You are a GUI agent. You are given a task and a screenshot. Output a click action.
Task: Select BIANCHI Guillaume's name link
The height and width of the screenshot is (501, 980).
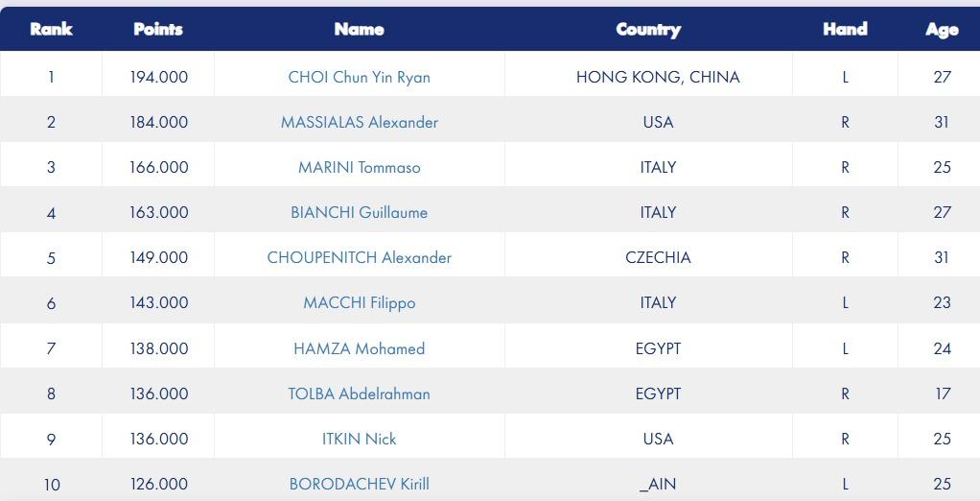click(359, 212)
